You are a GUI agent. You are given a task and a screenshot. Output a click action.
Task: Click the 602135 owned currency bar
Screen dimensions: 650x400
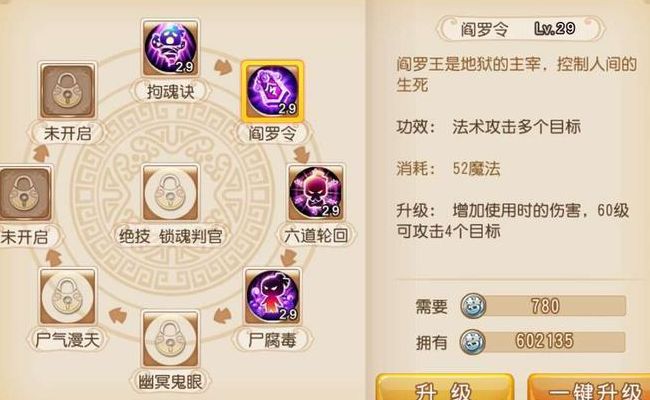(554, 342)
